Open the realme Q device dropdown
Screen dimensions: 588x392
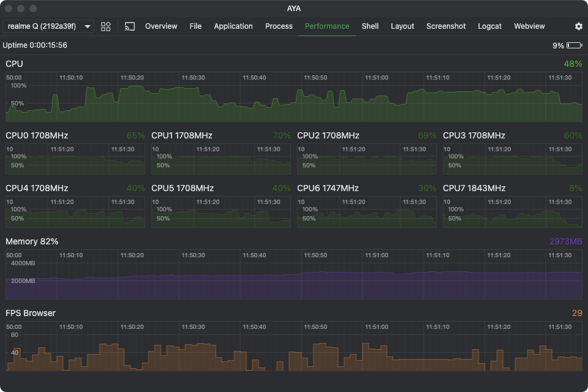(x=48, y=26)
